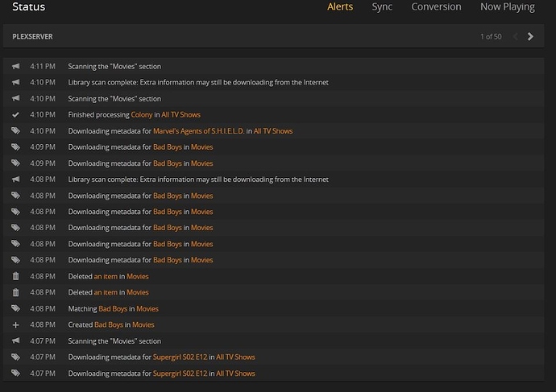Open Movies link in Matching Bad Boys row
The height and width of the screenshot is (392, 556).
coord(147,308)
